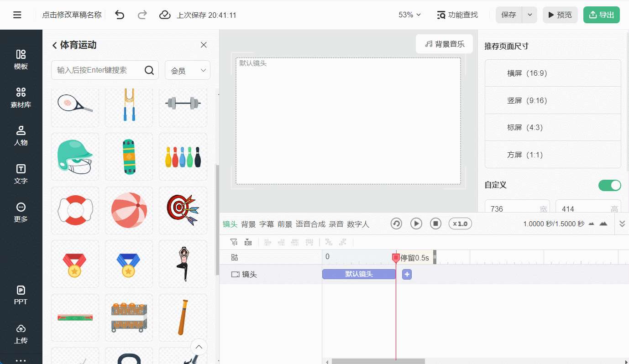Open the 背景音乐 background music button
Viewport: 629px width, 364px height.
(445, 44)
